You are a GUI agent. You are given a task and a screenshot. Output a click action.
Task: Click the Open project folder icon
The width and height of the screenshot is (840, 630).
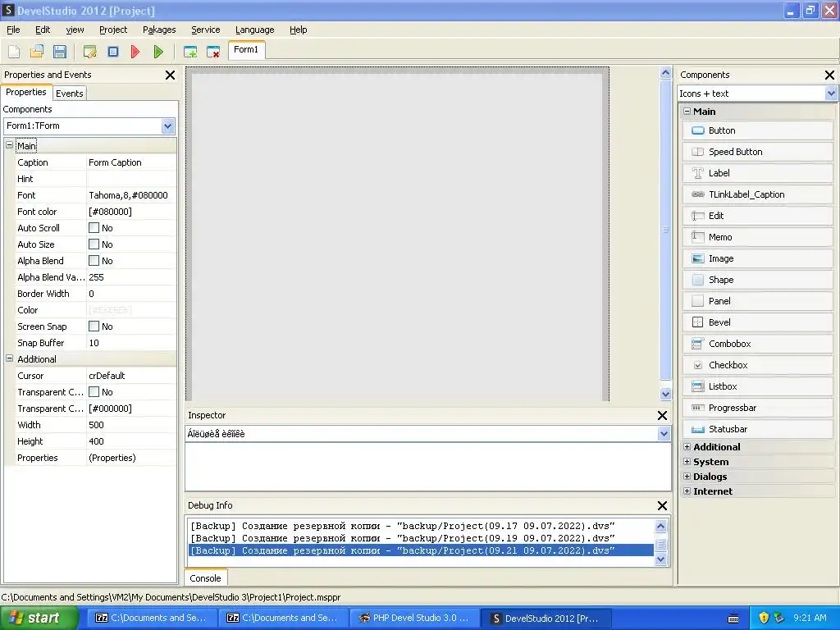point(37,52)
